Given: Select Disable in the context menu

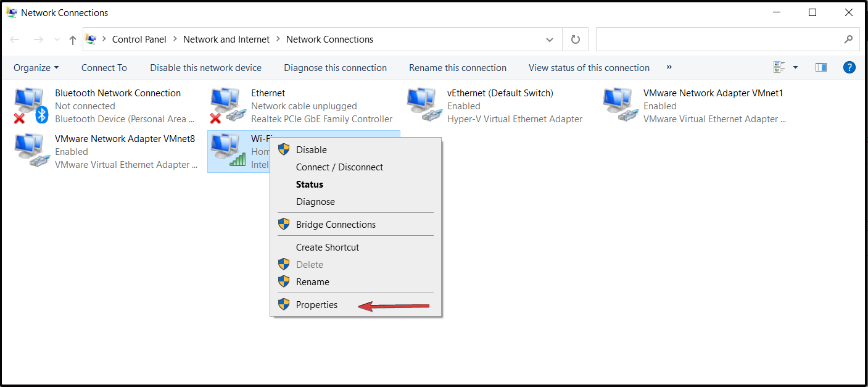Looking at the screenshot, I should 311,149.
